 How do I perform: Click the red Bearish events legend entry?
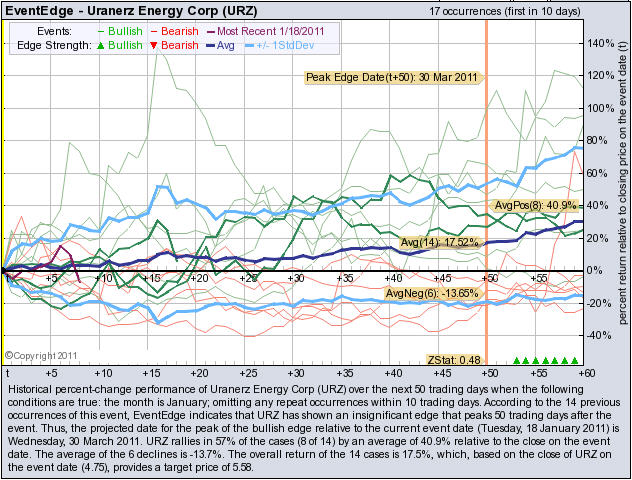coord(175,31)
